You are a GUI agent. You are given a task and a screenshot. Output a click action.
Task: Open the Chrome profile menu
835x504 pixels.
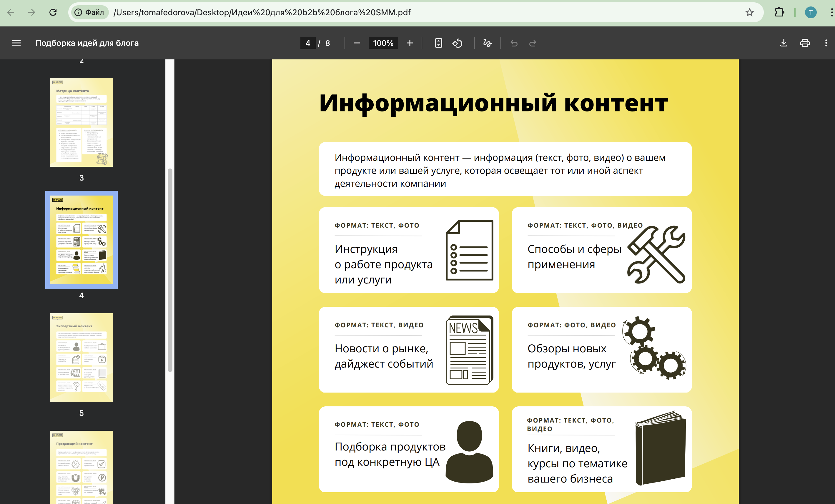(811, 13)
